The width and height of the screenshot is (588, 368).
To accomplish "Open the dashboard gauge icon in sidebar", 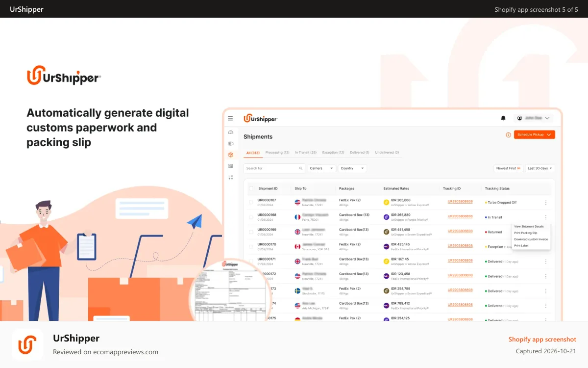I will [230, 132].
